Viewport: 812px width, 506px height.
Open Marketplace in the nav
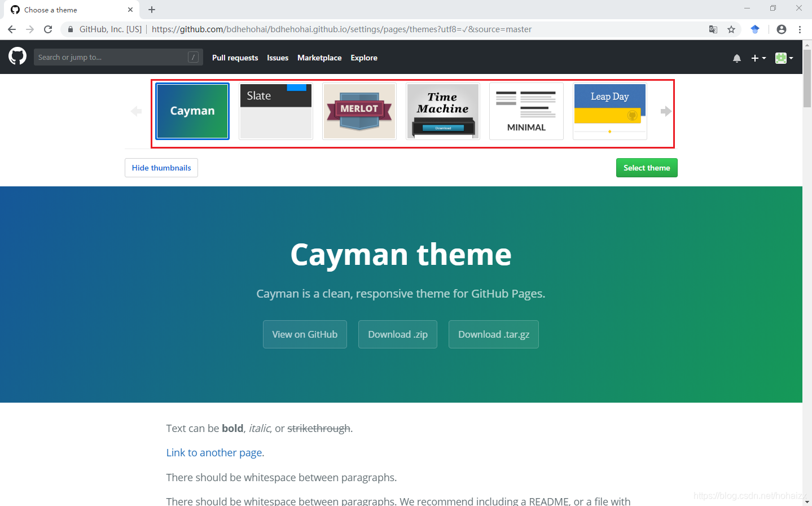pos(319,58)
